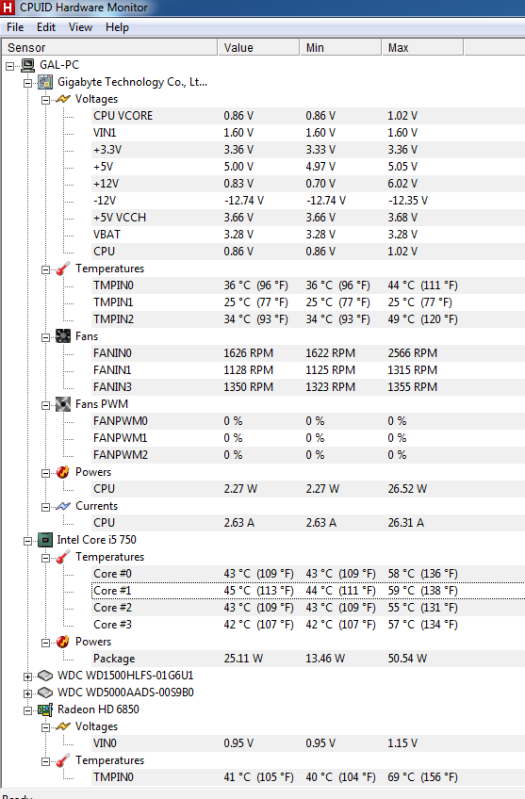The height and width of the screenshot is (799, 525).
Task: Collapse the motherboard Voltages section
Action: click(45, 99)
